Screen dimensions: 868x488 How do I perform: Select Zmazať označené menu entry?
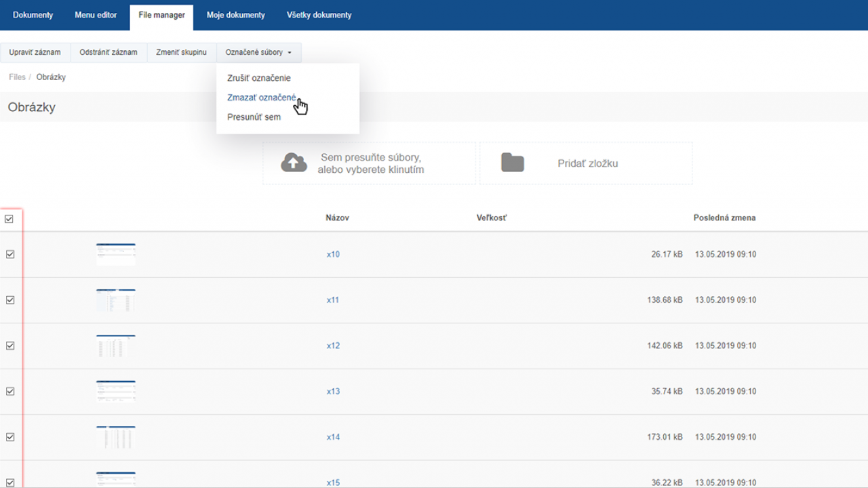coord(261,98)
